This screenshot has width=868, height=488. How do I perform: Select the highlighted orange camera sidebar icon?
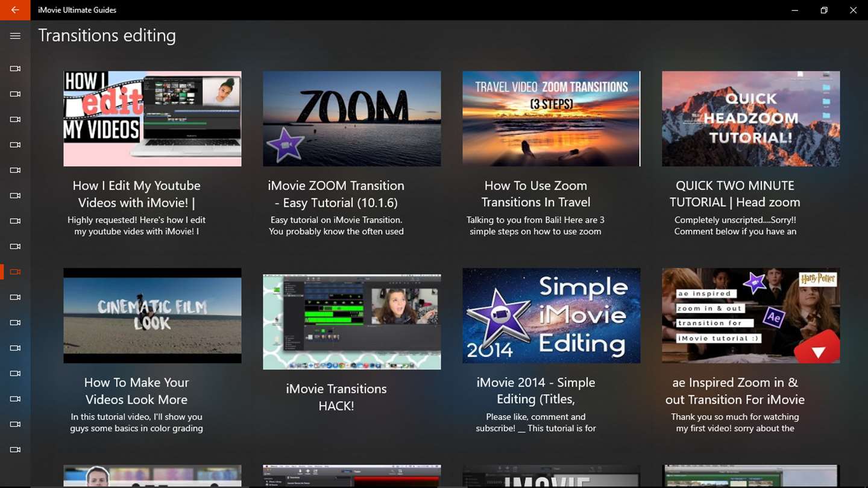15,272
